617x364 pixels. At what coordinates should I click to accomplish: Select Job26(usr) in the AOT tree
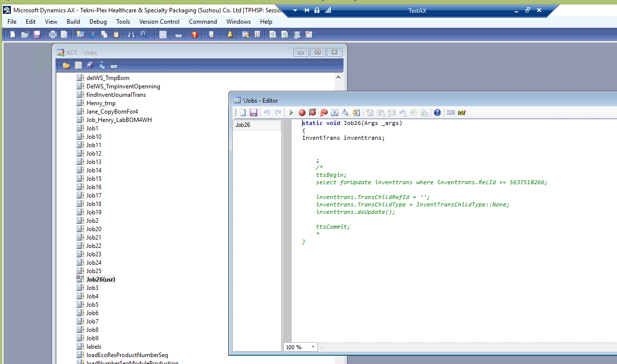100,280
